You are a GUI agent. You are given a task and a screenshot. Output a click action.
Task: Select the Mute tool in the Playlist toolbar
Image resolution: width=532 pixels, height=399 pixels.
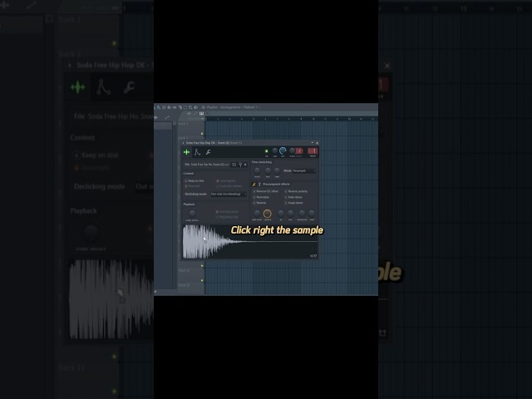[x=170, y=107]
